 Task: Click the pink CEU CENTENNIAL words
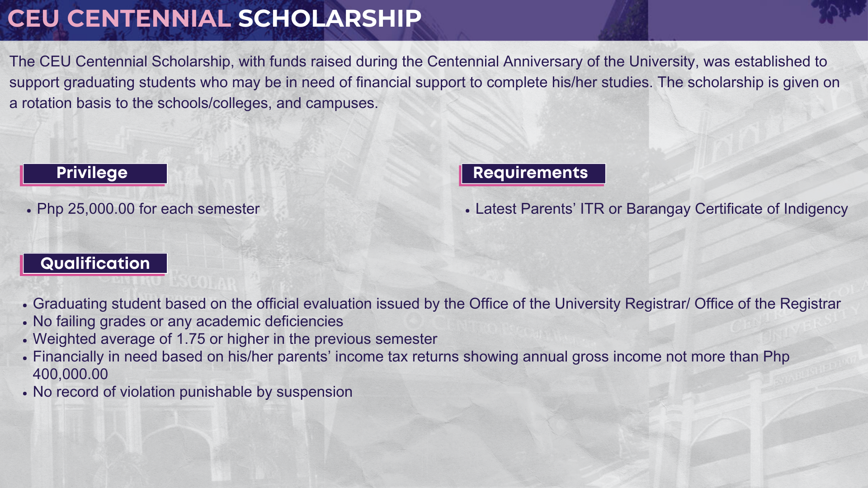click(119, 19)
